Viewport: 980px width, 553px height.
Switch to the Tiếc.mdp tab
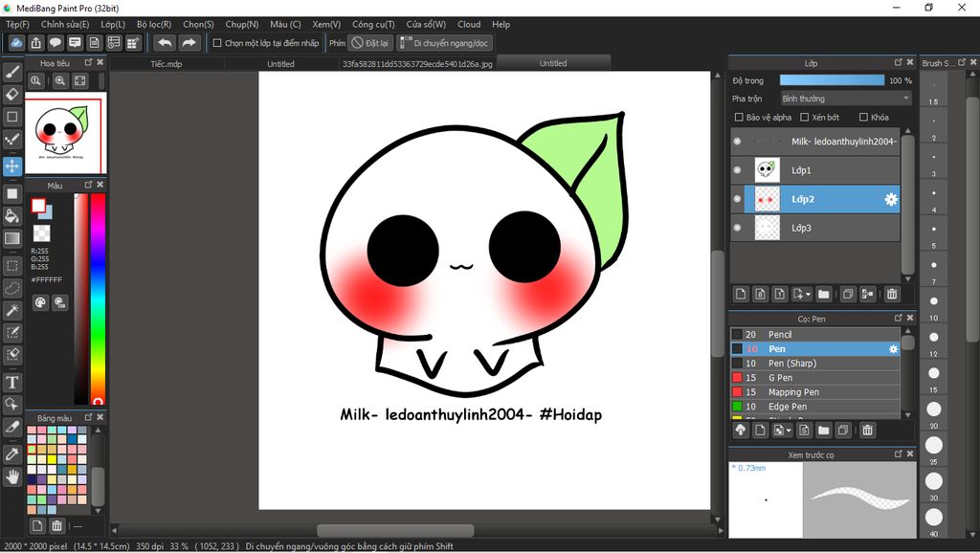pos(167,64)
